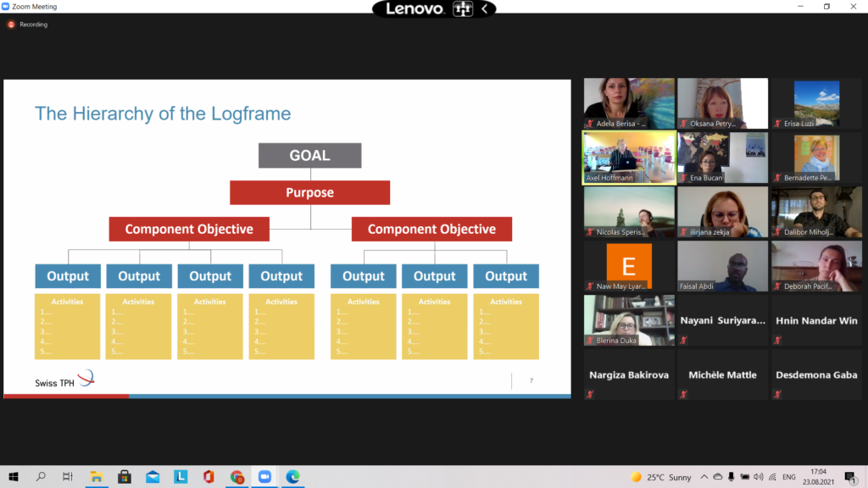Click the GOAL box on the slide
Image resolution: width=868 pixels, height=488 pixels.
click(309, 156)
